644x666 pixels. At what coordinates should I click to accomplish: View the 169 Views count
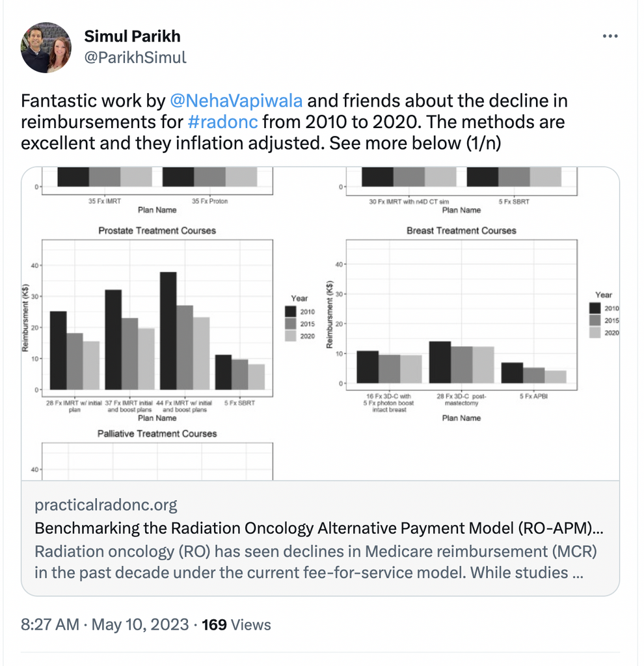[x=236, y=625]
